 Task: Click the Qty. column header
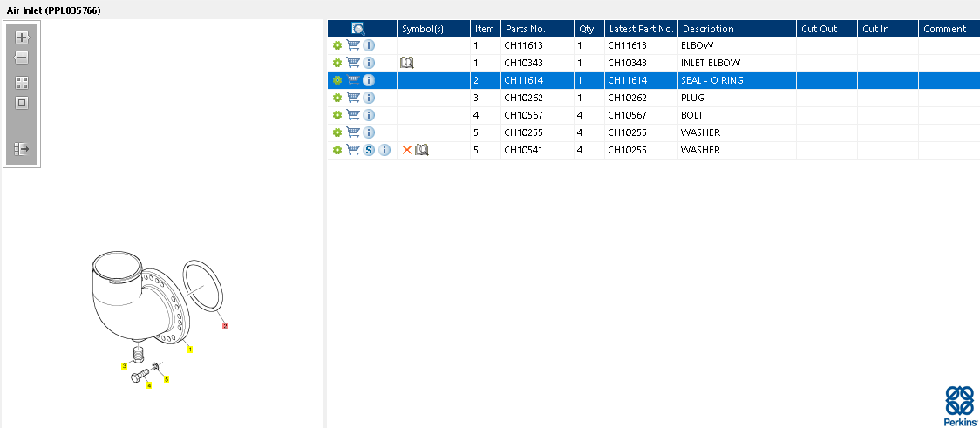589,29
